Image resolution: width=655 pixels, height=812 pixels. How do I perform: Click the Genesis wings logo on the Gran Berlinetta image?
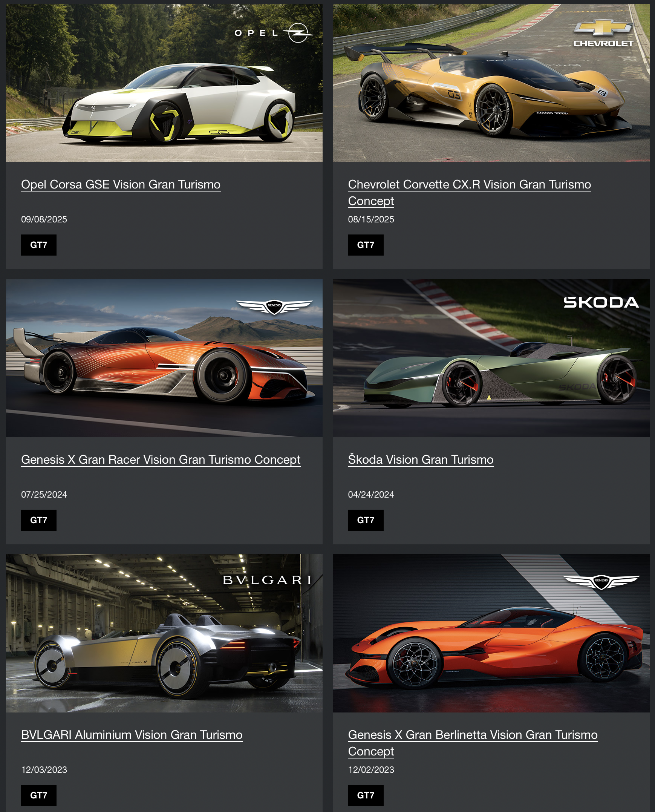coord(601,582)
